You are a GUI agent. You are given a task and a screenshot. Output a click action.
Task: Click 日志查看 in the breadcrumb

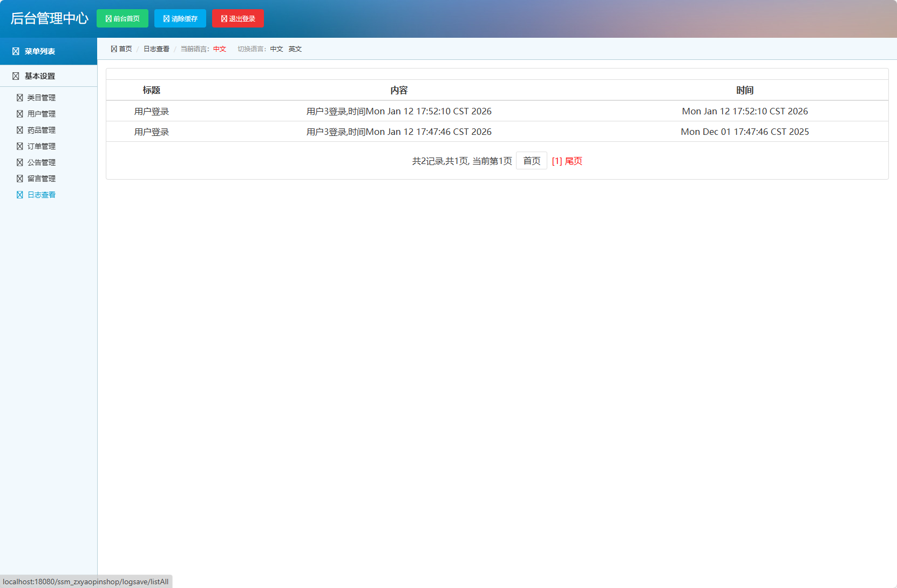[156, 49]
